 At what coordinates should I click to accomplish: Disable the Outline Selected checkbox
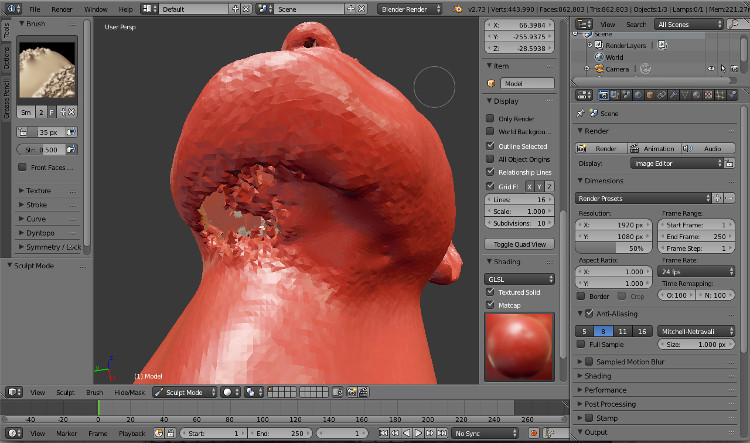(x=490, y=145)
